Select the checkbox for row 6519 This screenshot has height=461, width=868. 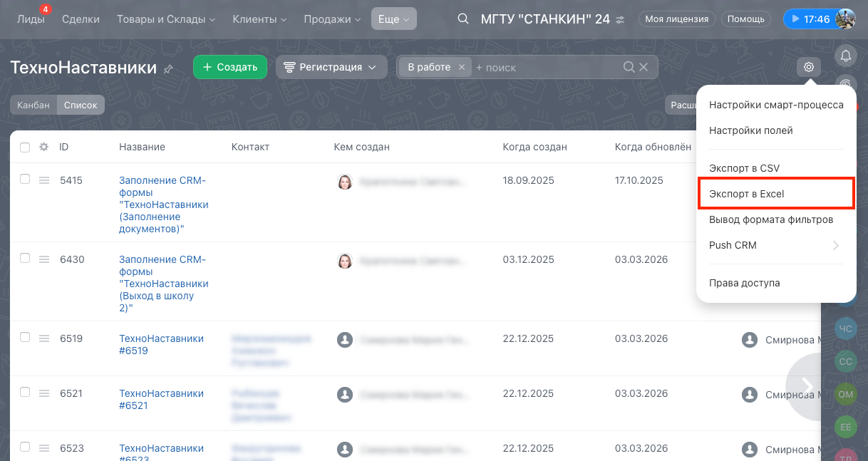coord(25,338)
